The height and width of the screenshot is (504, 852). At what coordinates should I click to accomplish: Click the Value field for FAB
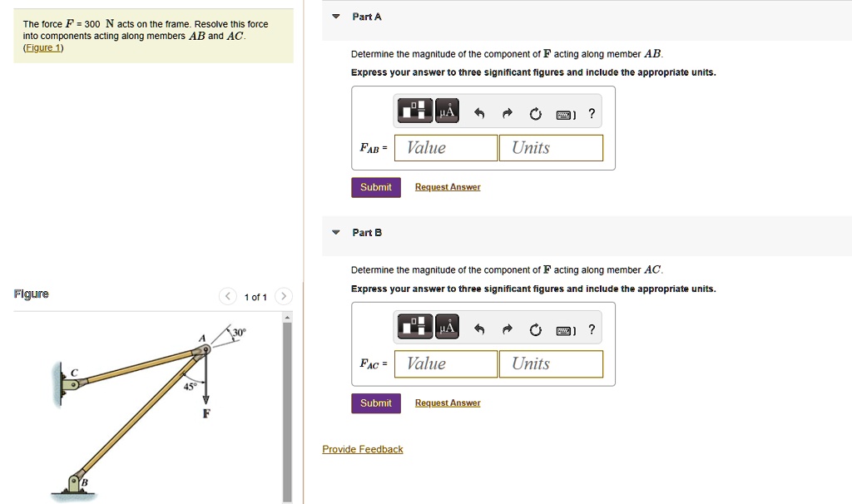pyautogui.click(x=445, y=147)
